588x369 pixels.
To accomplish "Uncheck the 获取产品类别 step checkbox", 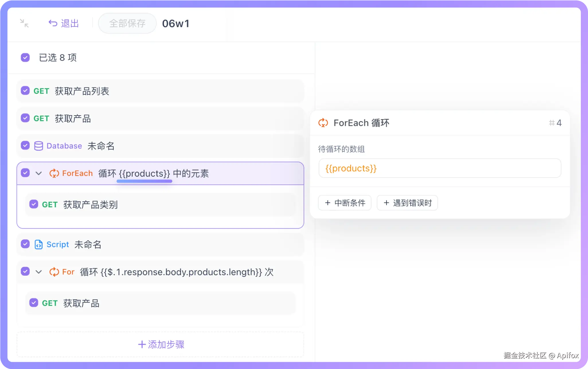I will point(34,204).
